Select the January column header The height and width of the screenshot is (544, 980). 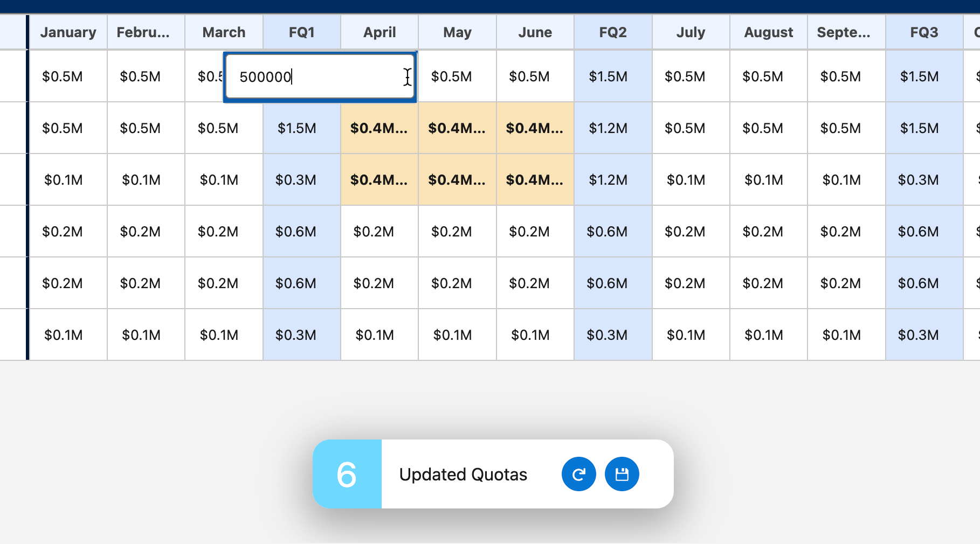pyautogui.click(x=68, y=32)
